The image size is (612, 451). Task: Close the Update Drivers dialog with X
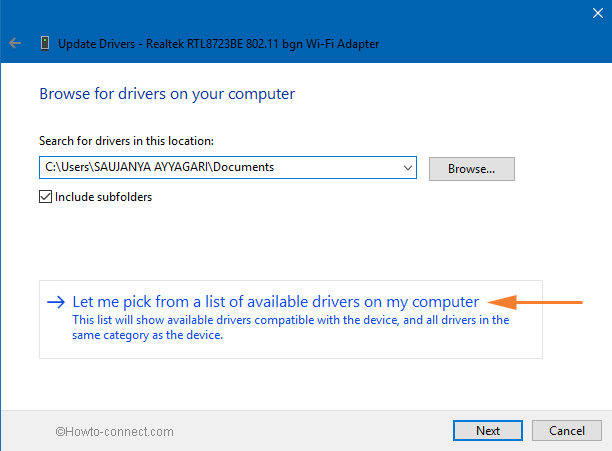[598, 13]
